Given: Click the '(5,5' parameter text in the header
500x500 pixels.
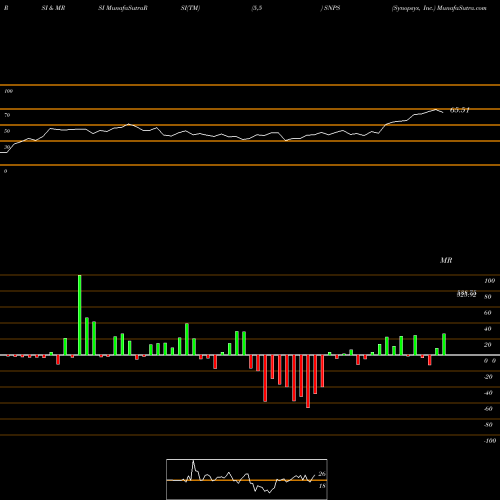Looking at the screenshot, I should pyautogui.click(x=257, y=8).
